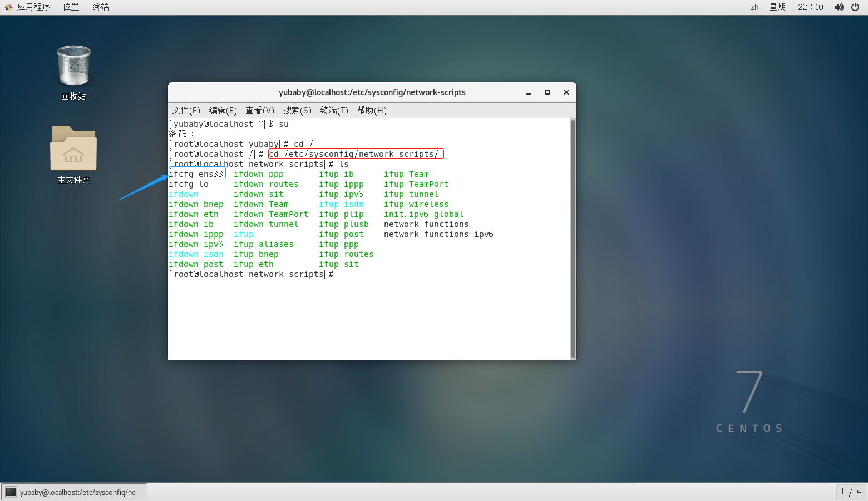Click the ifup-tunnel entry
Image resolution: width=868 pixels, height=501 pixels.
[411, 194]
